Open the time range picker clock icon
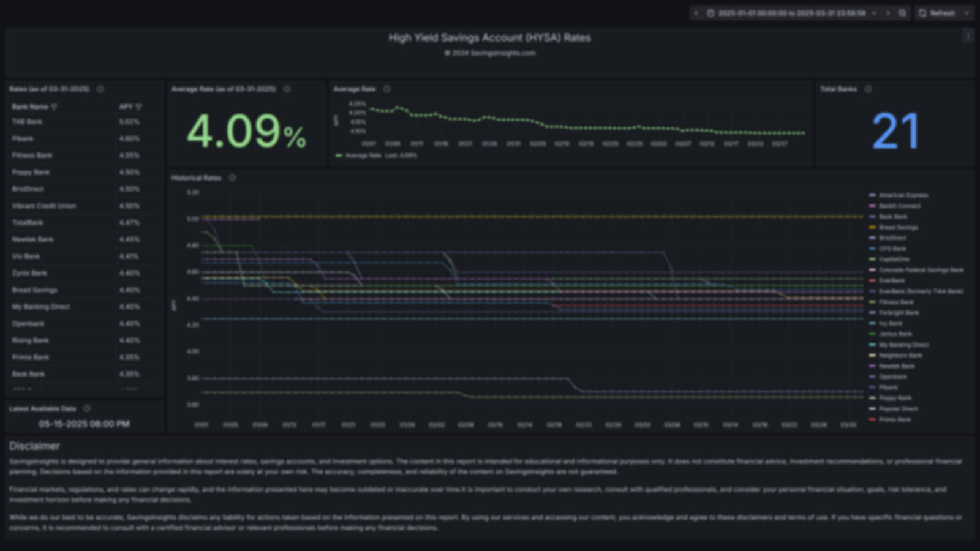The height and width of the screenshot is (551, 980). [711, 13]
